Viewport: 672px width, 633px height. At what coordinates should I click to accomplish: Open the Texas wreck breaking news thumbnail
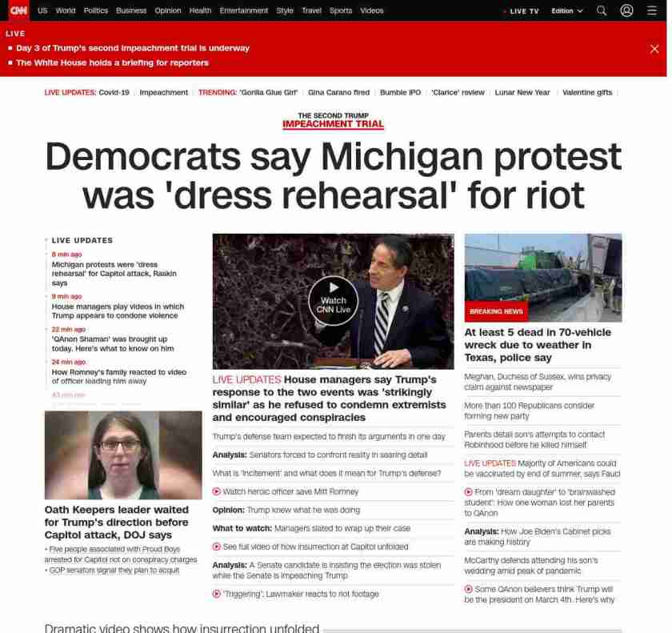point(543,278)
